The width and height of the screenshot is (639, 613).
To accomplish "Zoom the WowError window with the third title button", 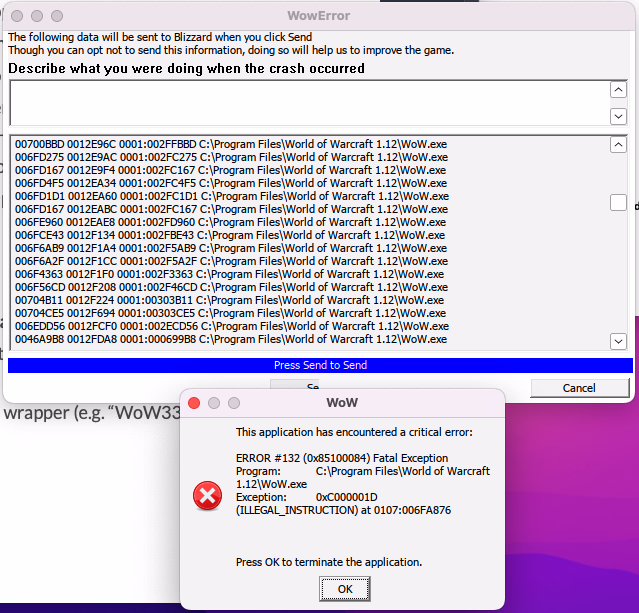I will [57, 17].
